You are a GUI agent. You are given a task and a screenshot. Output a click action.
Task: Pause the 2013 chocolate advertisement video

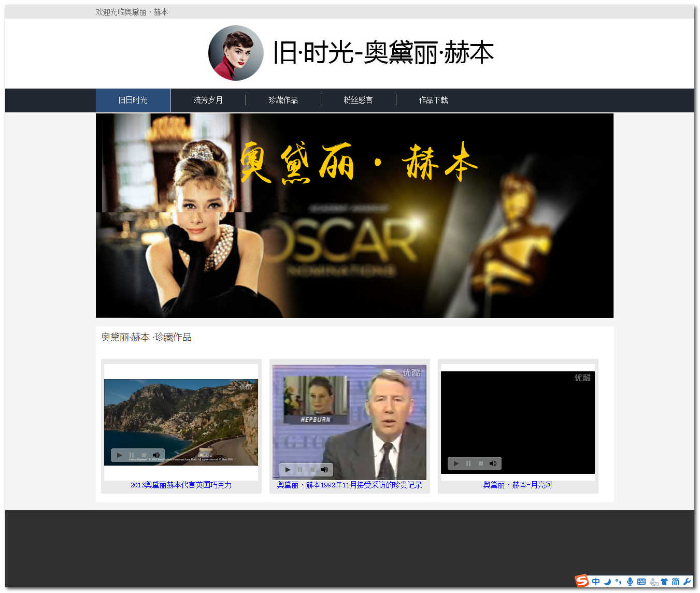(132, 455)
